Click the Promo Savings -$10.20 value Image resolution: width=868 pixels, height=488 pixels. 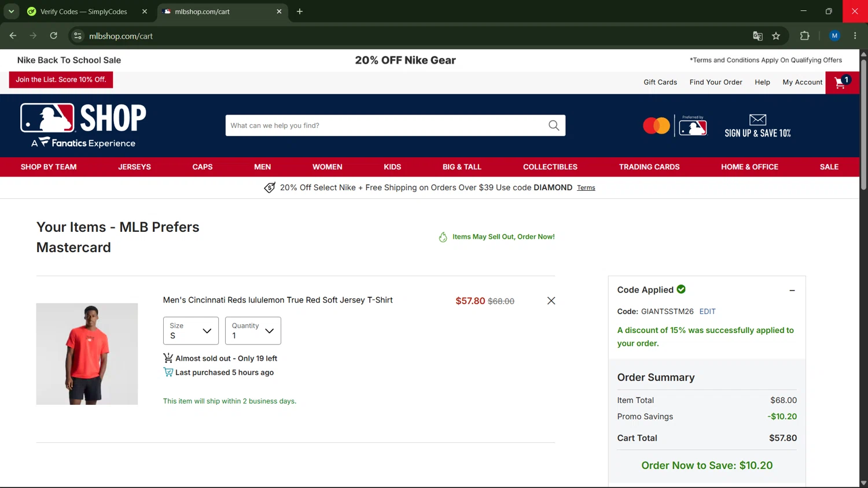click(782, 417)
